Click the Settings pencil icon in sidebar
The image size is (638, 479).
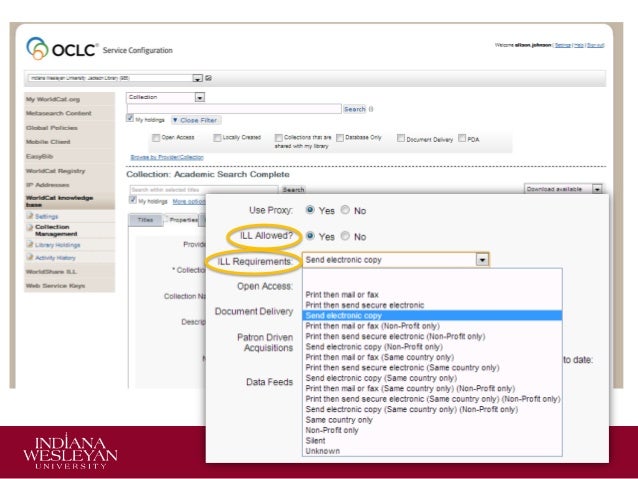pyautogui.click(x=30, y=216)
